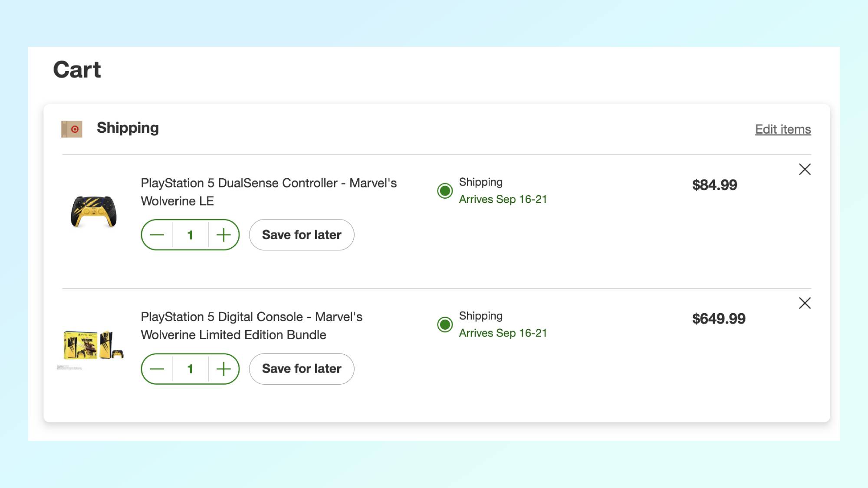Save the DualSense Controller for later

(302, 235)
